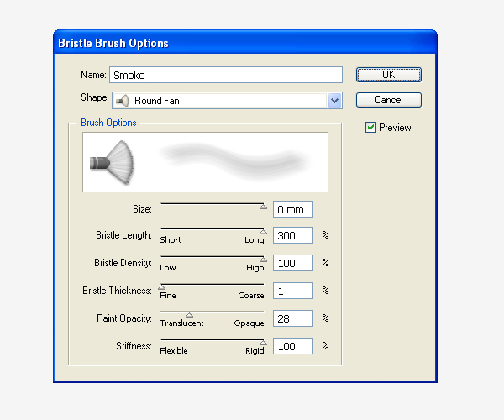Click the Coarse label under Bristle Thickness
Viewport: 504px width, 420px height.
point(251,296)
